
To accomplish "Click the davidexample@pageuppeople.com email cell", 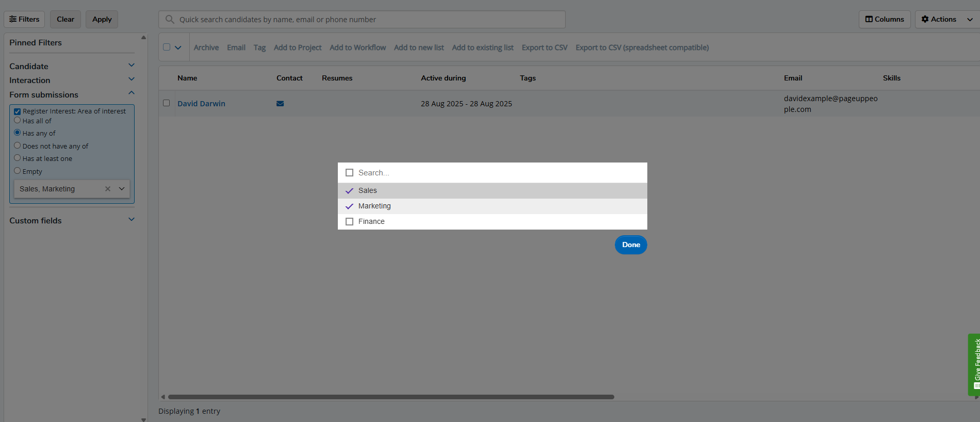I will (x=830, y=104).
